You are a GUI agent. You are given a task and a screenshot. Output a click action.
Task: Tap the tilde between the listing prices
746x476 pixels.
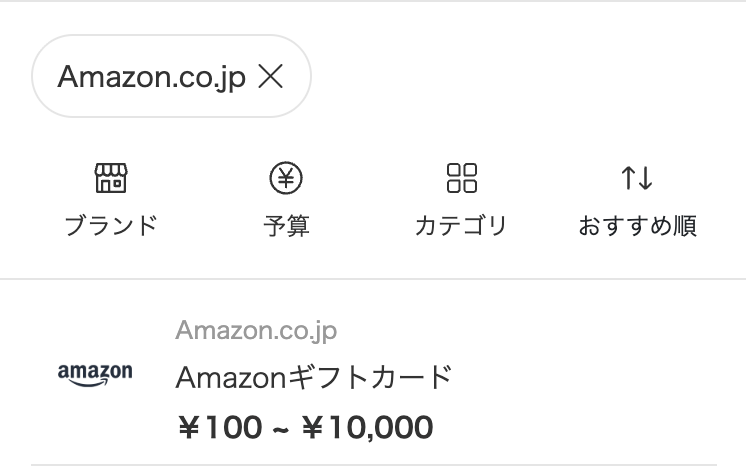point(280,428)
